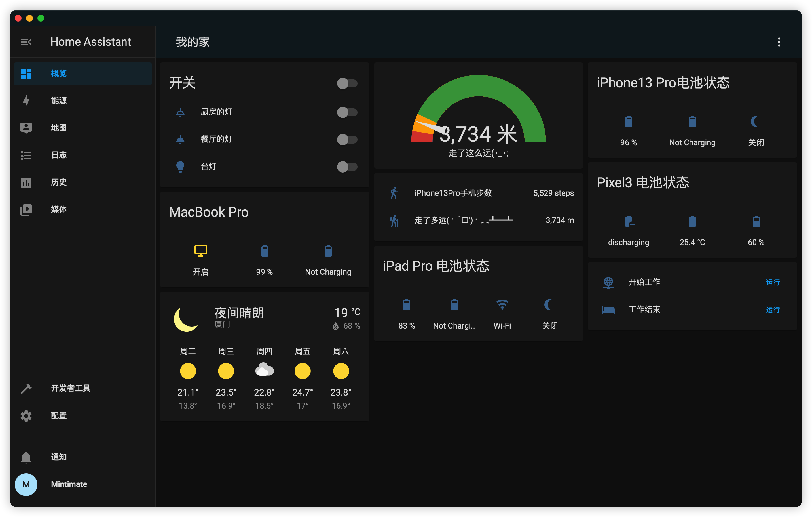Open the 3,734 m distance value
Screen dimensions: 812x517
click(559, 220)
